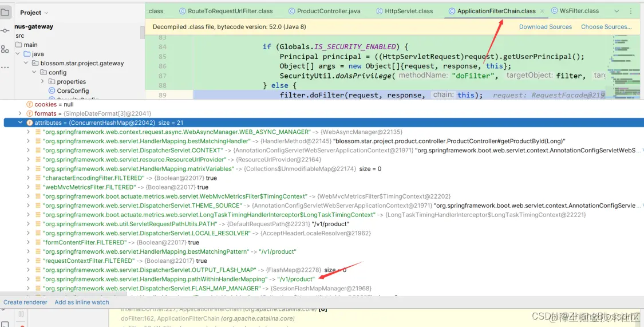Screen dimensions: 644x327
Task: Select the LongTaskTimingContext entry
Action: click(314, 215)
